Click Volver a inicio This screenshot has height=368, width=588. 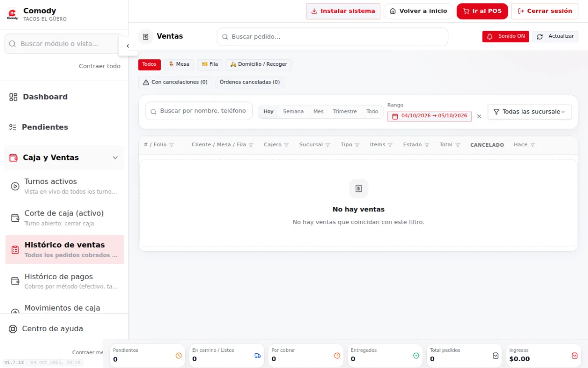click(x=418, y=11)
